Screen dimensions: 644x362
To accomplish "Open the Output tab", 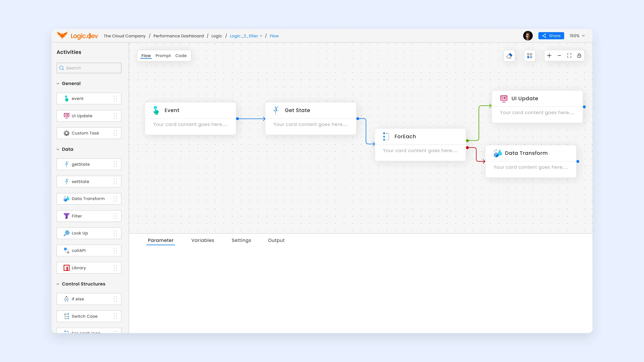I will coord(276,240).
